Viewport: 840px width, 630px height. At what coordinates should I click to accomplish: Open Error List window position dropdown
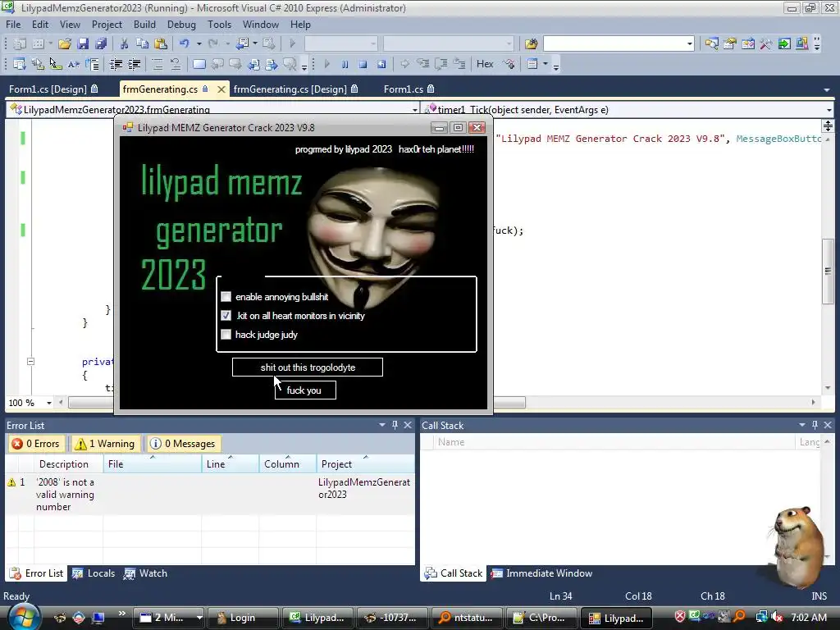(382, 425)
